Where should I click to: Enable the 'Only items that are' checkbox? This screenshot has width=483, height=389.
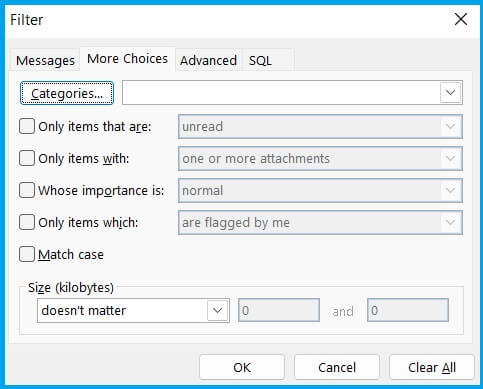tap(27, 126)
